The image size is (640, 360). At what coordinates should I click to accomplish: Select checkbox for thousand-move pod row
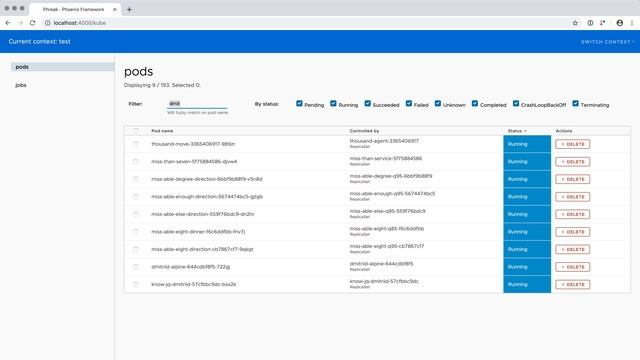[136, 144]
